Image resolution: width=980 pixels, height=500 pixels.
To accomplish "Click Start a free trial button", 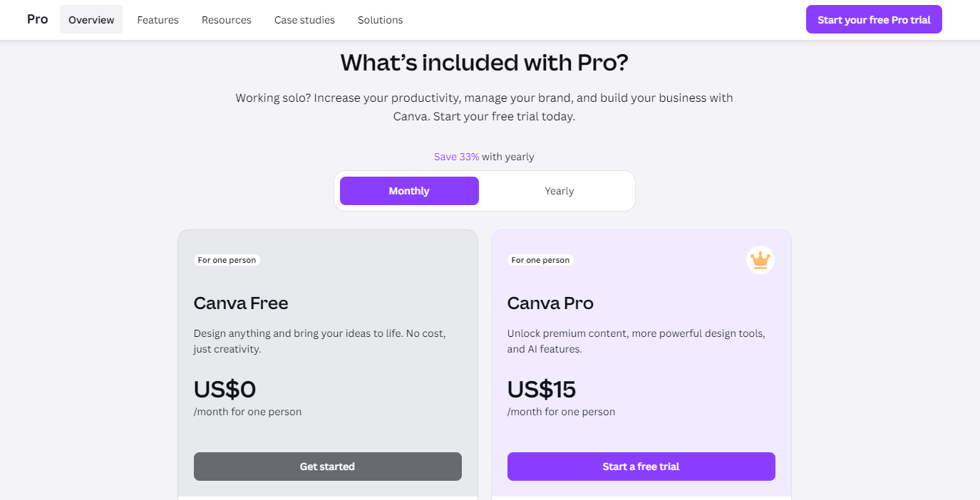I will tap(641, 467).
